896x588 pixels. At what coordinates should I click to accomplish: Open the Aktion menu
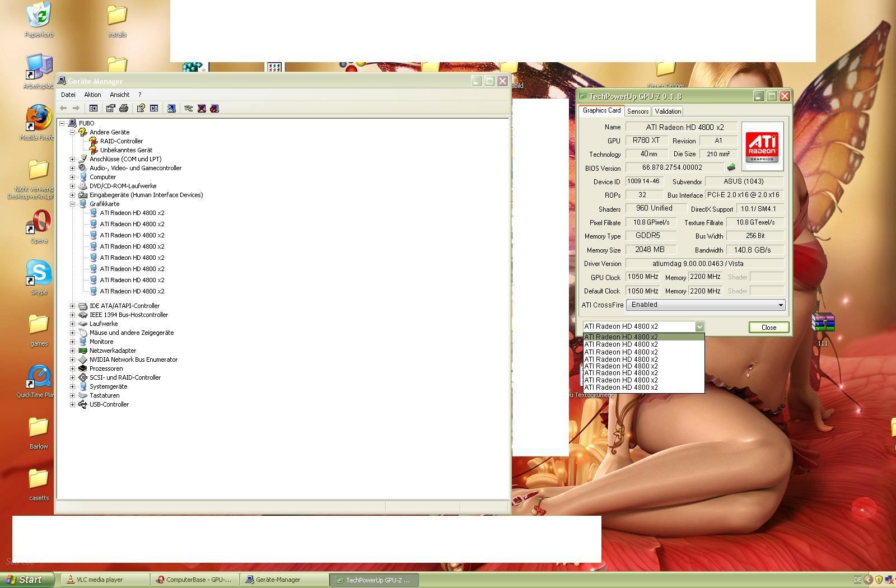(x=92, y=95)
